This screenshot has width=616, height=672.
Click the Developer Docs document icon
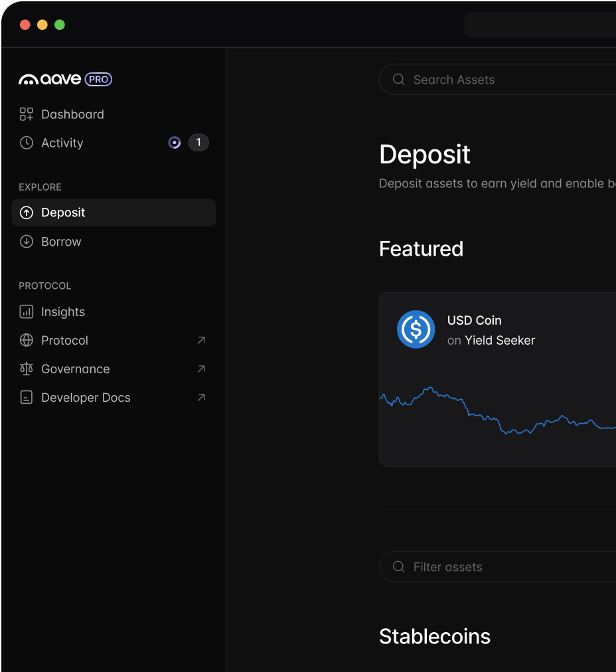pos(27,397)
